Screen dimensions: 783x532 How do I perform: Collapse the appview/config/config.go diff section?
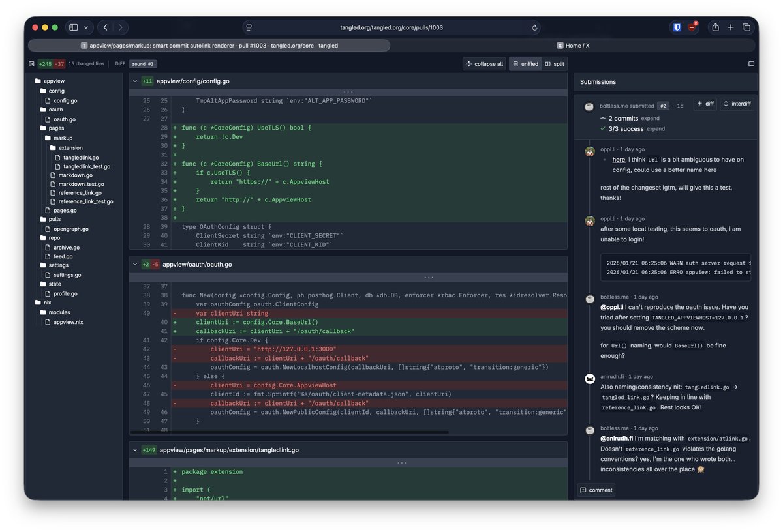click(134, 81)
